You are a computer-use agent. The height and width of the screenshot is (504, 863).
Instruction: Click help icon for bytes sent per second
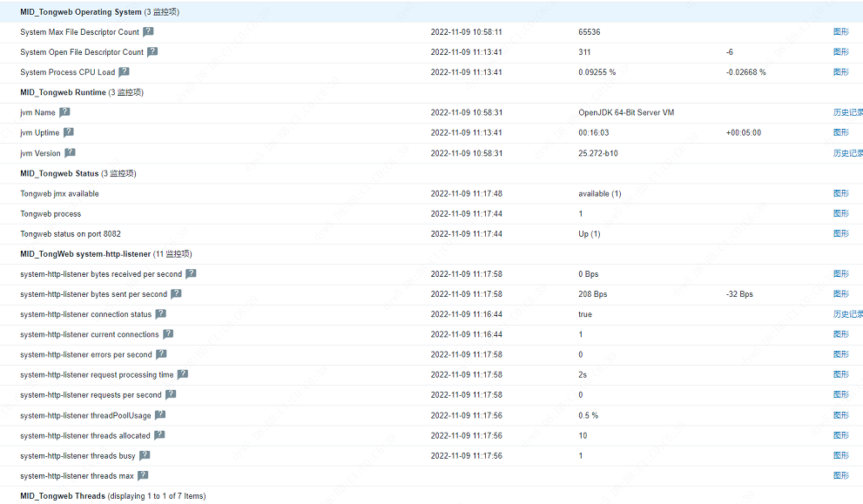(176, 294)
